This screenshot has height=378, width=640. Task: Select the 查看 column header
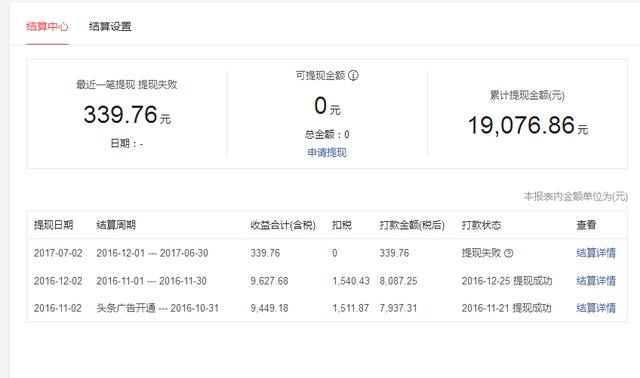586,225
